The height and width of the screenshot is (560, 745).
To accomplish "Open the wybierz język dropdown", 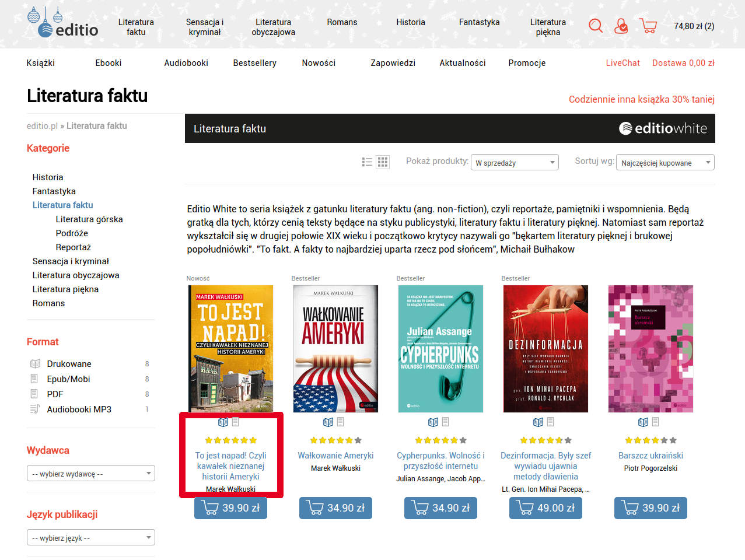I will [x=91, y=537].
